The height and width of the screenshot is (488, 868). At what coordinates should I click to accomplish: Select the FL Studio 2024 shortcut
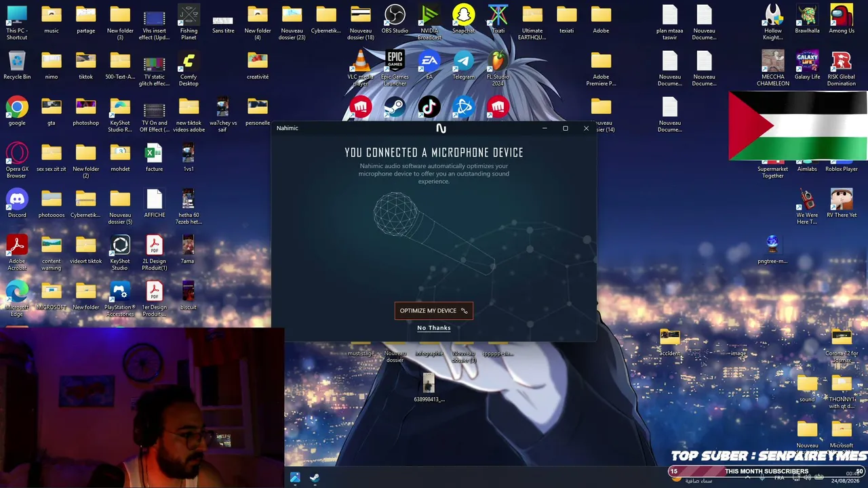[x=498, y=68]
